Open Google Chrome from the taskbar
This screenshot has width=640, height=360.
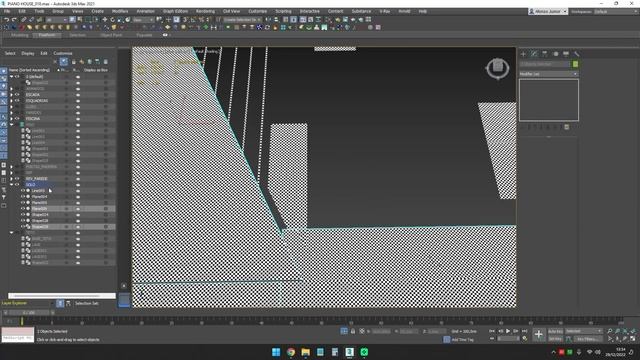(291, 352)
